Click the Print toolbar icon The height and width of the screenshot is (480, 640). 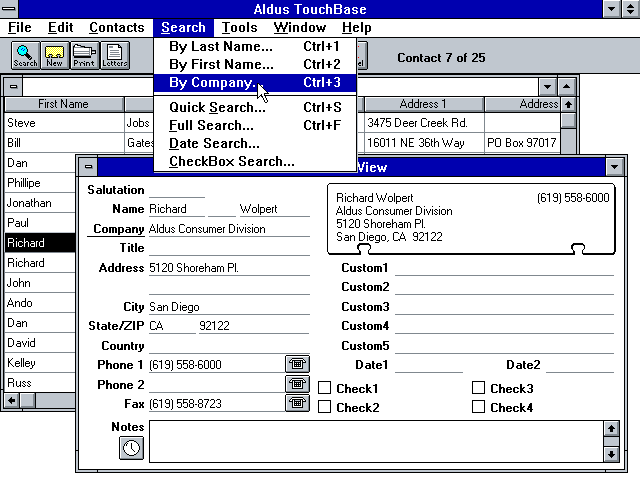tap(84, 56)
